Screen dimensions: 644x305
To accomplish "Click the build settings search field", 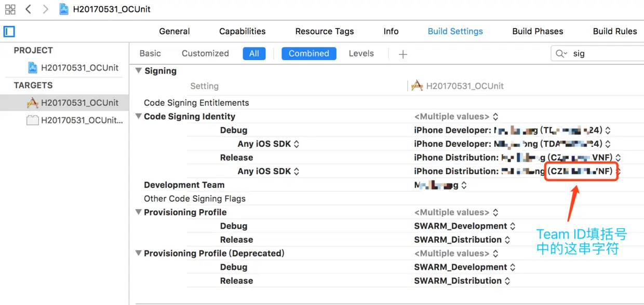I will [602, 53].
